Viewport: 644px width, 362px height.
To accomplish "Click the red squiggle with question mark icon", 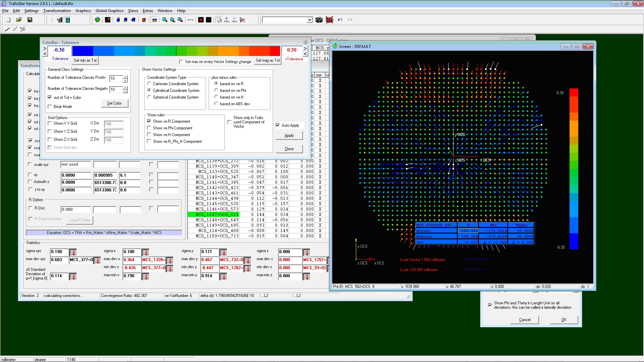I will coord(243,20).
